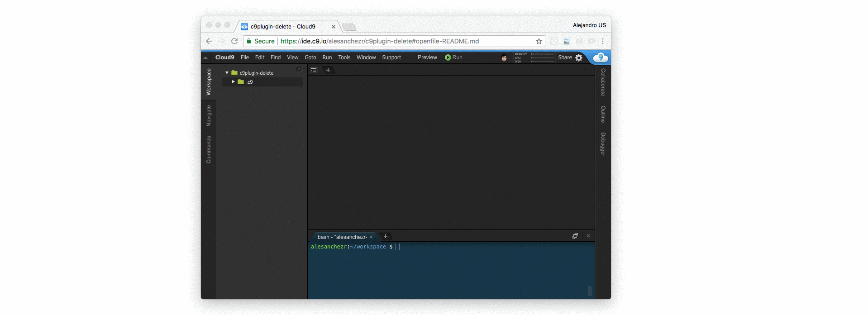The width and height of the screenshot is (868, 315).
Task: Open the Support menu
Action: (391, 57)
